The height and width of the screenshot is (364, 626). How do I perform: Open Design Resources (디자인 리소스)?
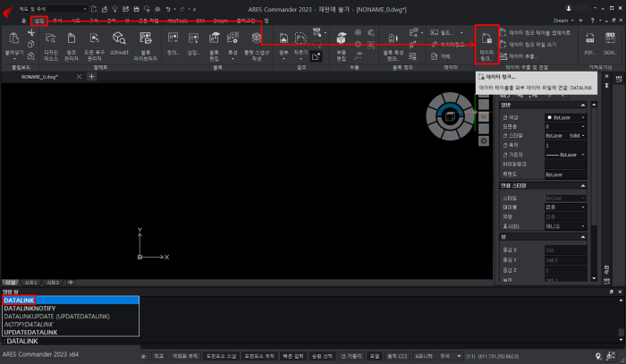click(51, 47)
